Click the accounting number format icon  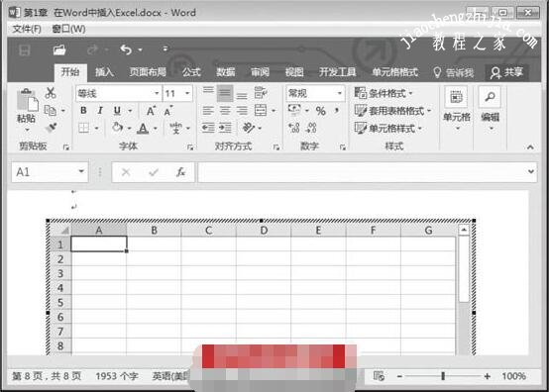294,110
